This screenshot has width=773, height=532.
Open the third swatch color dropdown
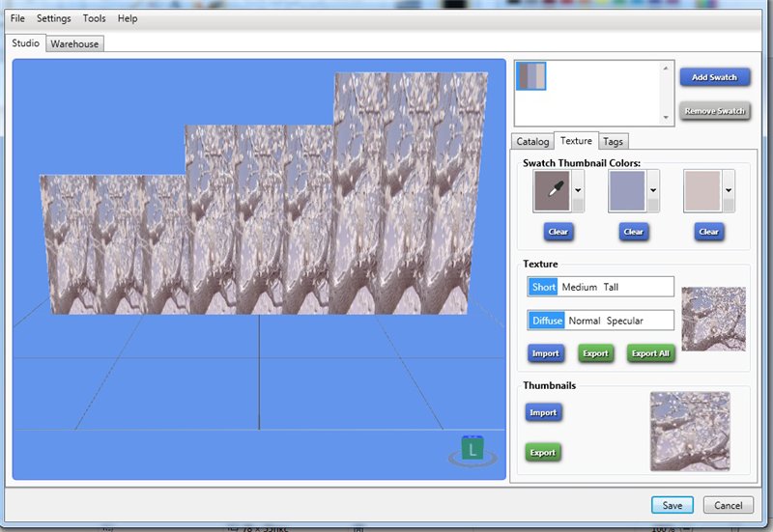click(x=729, y=191)
